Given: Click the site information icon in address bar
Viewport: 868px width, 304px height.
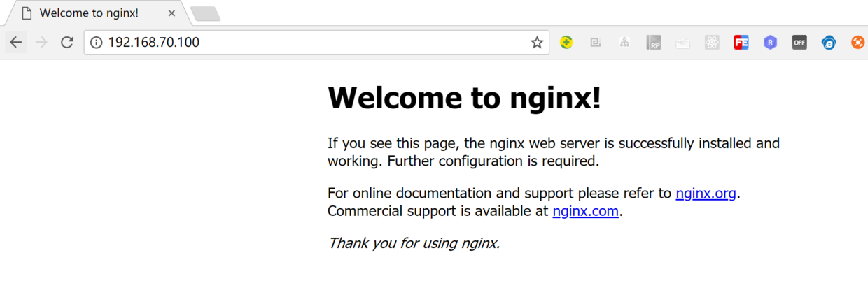Looking at the screenshot, I should (97, 43).
